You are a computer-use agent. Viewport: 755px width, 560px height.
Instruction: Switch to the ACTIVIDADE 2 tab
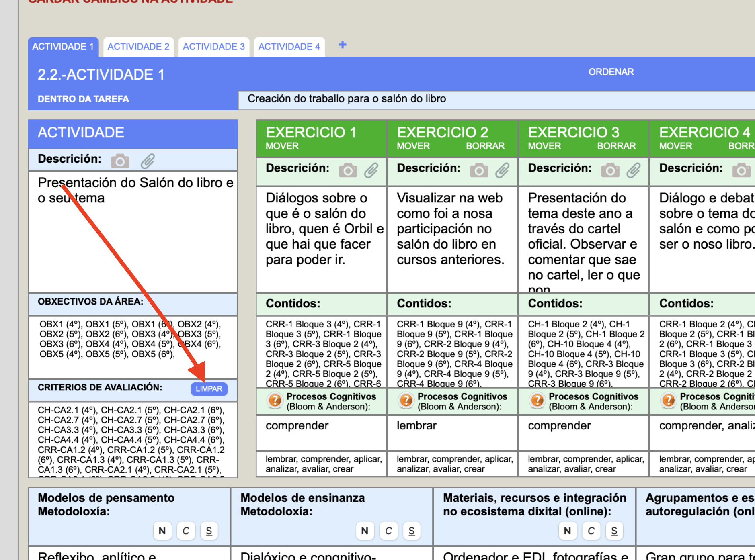pyautogui.click(x=138, y=47)
